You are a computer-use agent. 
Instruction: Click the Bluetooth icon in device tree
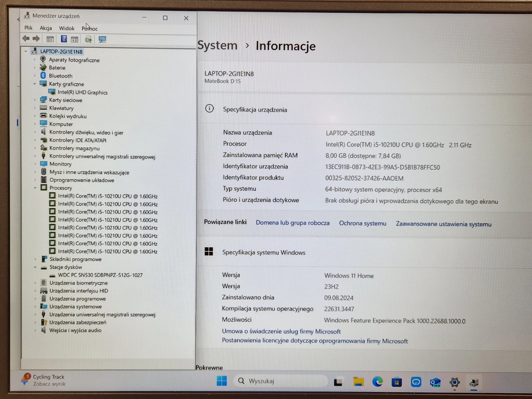(43, 76)
